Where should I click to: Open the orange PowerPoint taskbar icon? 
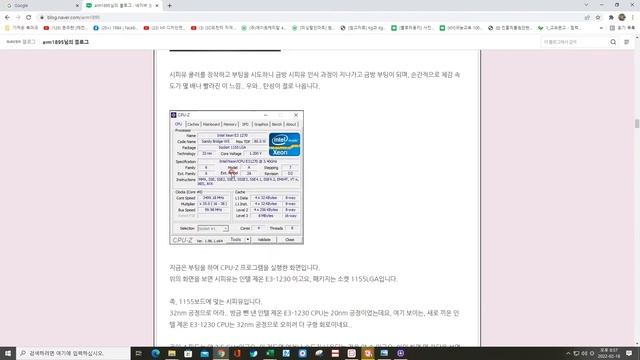(368, 353)
